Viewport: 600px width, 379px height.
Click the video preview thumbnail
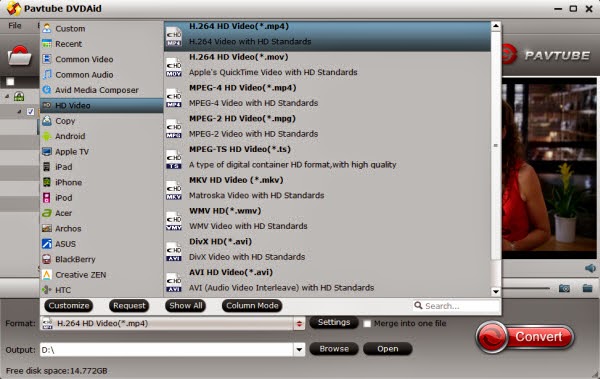549,168
